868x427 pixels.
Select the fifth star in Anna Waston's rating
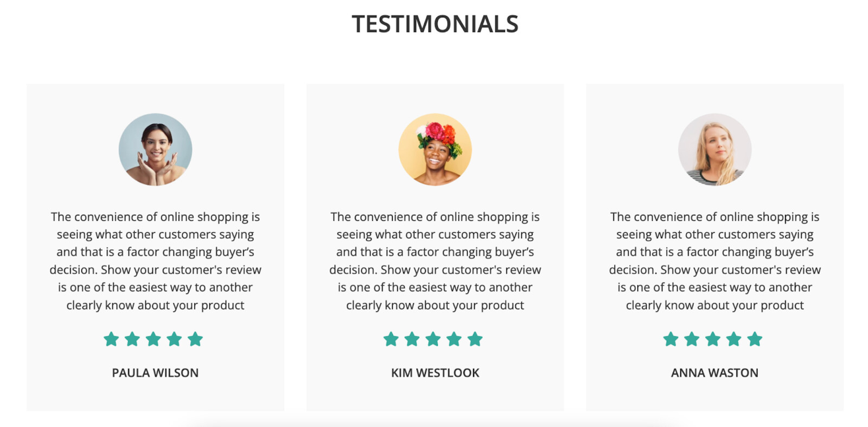coord(755,340)
